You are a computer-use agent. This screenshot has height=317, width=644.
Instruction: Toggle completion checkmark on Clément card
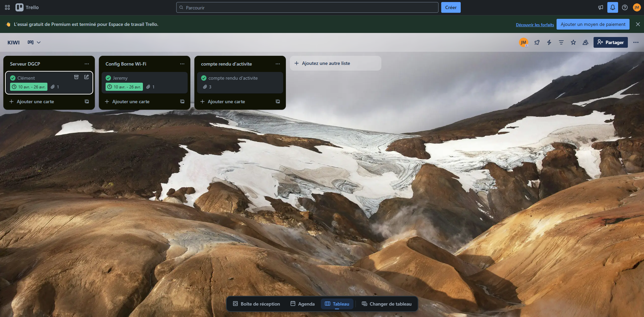point(13,78)
